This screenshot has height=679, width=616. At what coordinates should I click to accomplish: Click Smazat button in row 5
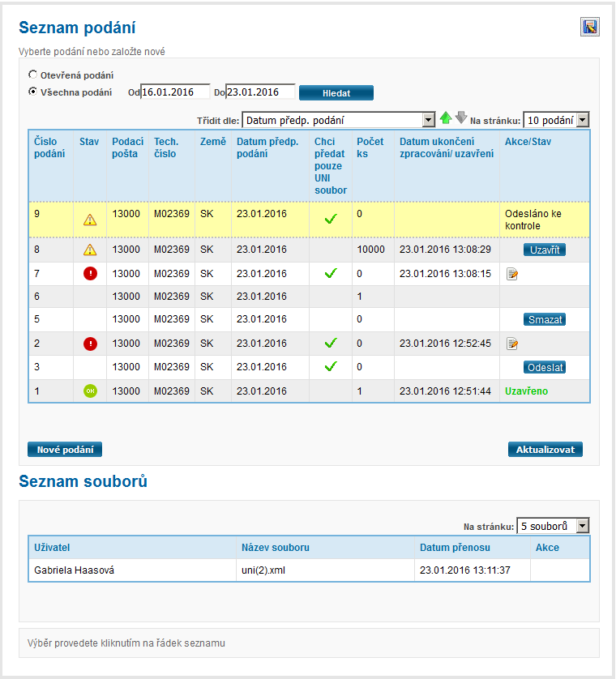click(x=545, y=319)
